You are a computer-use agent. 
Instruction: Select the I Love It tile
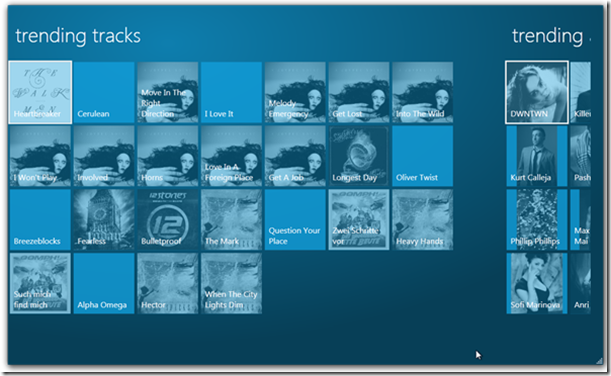click(x=231, y=92)
